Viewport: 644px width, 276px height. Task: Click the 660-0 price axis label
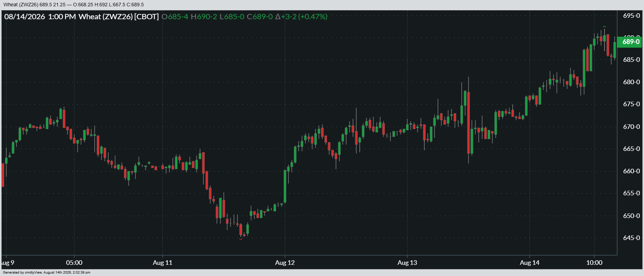[x=631, y=171]
